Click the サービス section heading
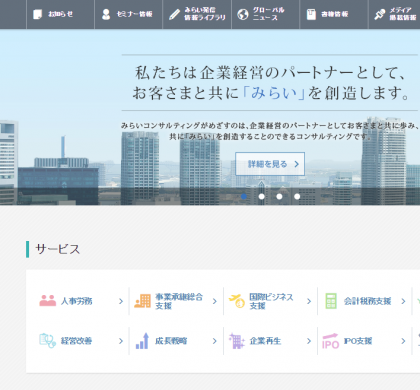 coord(58,249)
